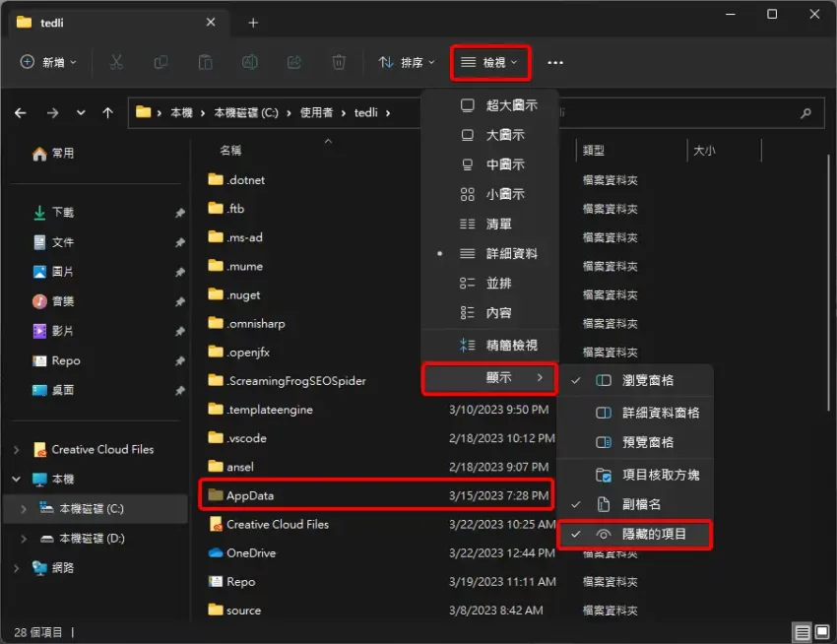Click the 新增 new button
Image resolution: width=837 pixels, height=644 pixels.
pos(47,63)
